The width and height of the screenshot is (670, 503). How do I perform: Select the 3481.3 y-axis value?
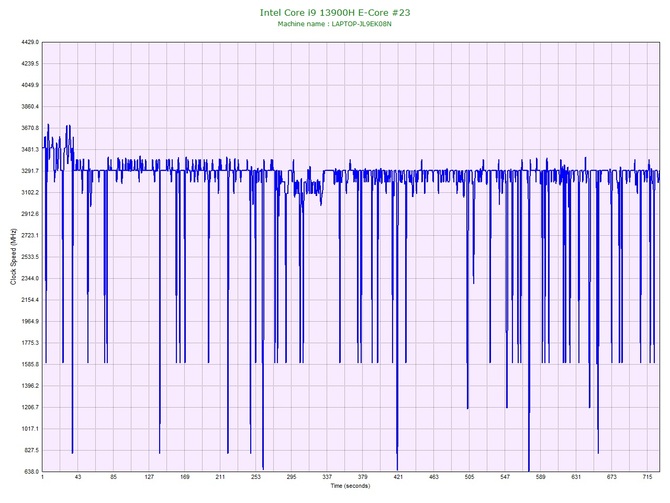click(30, 150)
